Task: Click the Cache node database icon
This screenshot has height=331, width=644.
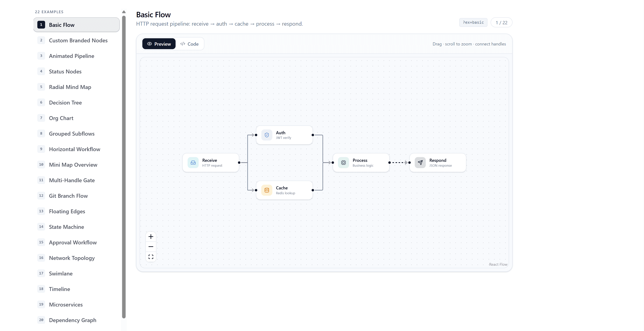Action: [x=267, y=190]
